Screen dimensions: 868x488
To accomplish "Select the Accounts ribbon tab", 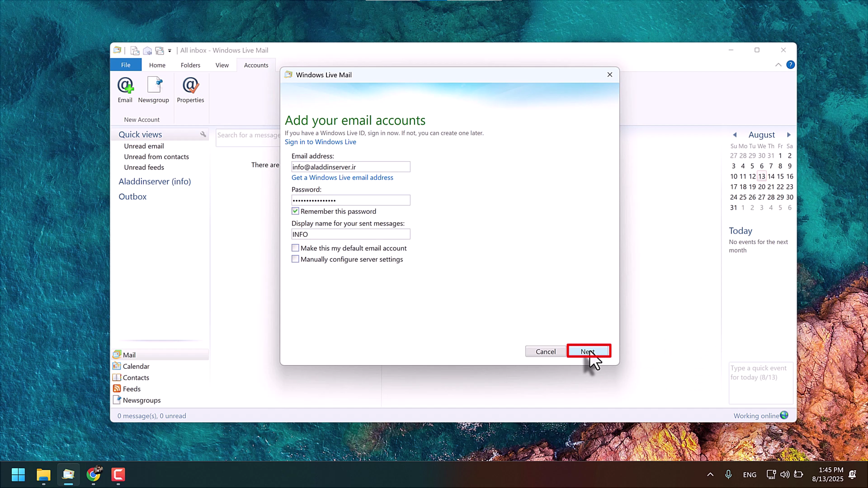I will pyautogui.click(x=256, y=65).
